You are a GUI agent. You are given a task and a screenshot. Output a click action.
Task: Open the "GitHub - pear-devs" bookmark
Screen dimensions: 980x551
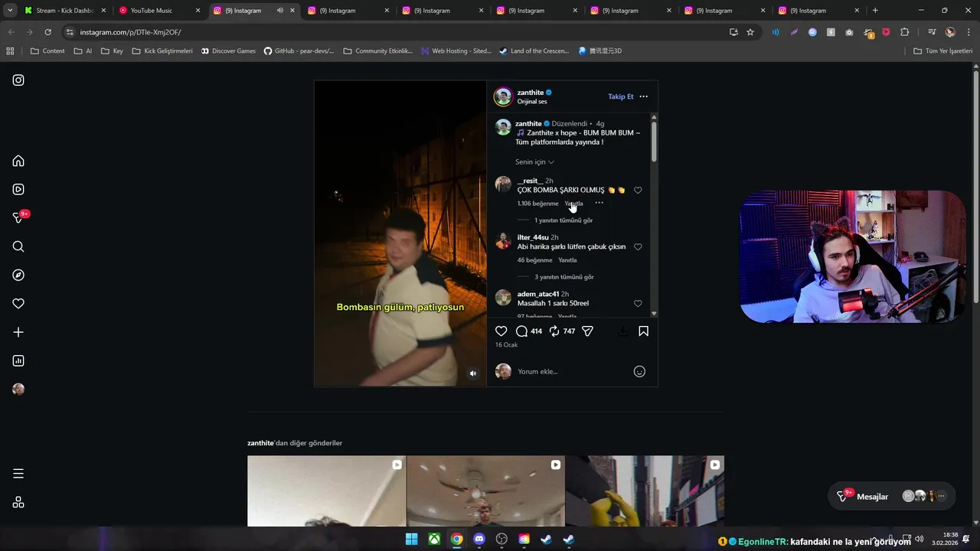point(299,51)
